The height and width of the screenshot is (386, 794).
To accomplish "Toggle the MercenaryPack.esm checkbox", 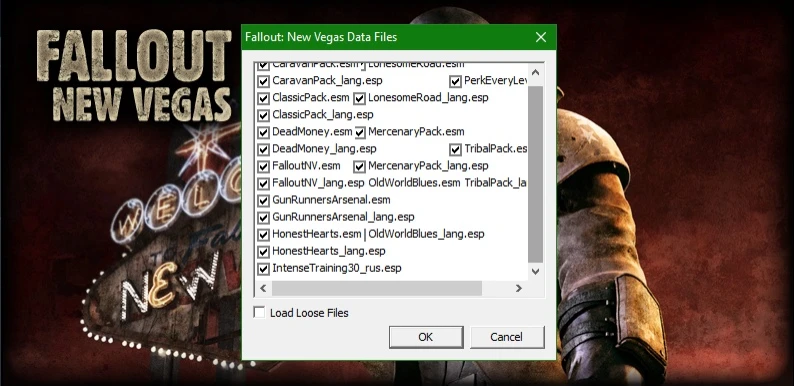I will tap(360, 133).
